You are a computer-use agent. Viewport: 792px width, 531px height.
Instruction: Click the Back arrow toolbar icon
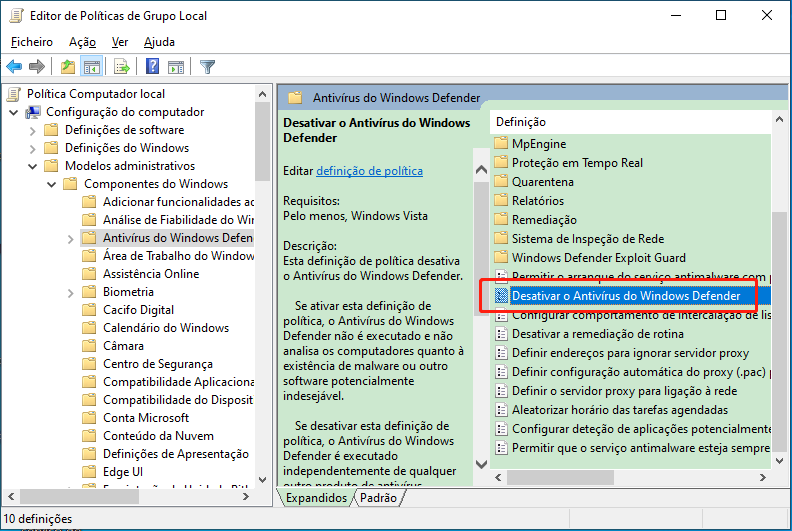[x=14, y=66]
